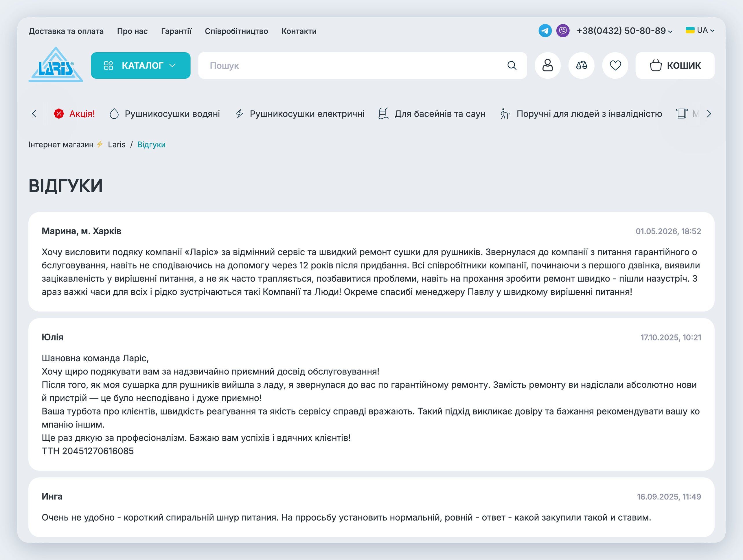Open the product comparison scales icon
This screenshot has height=560, width=743.
(x=582, y=65)
